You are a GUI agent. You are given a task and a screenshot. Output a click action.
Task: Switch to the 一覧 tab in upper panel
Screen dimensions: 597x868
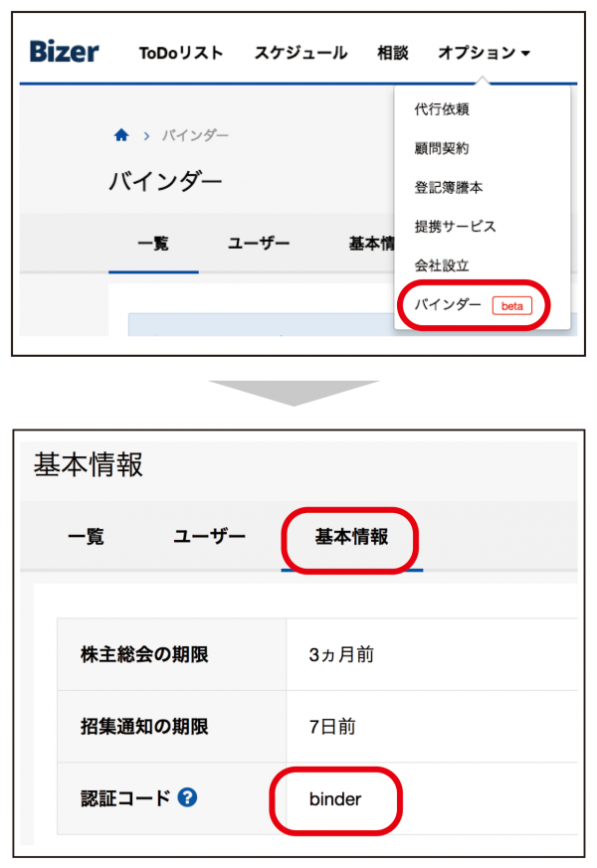pyautogui.click(x=153, y=244)
